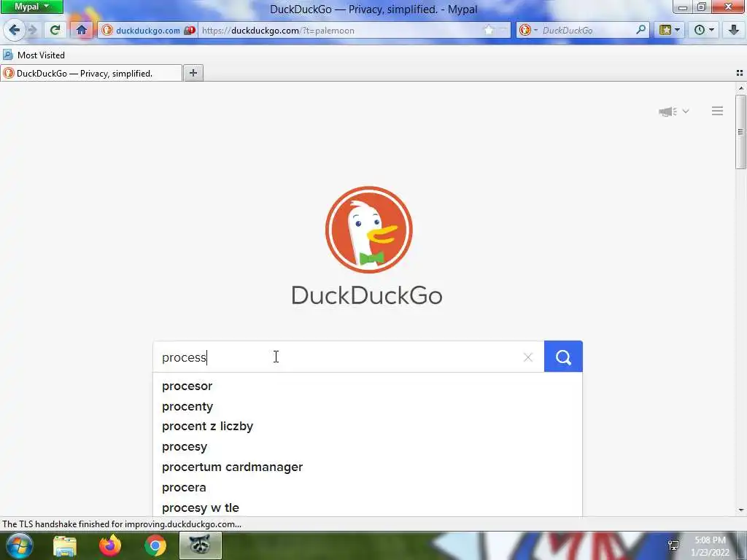This screenshot has width=747, height=560.
Task: Open the taskbar clock showing 5:08 PM
Action: pos(710,546)
